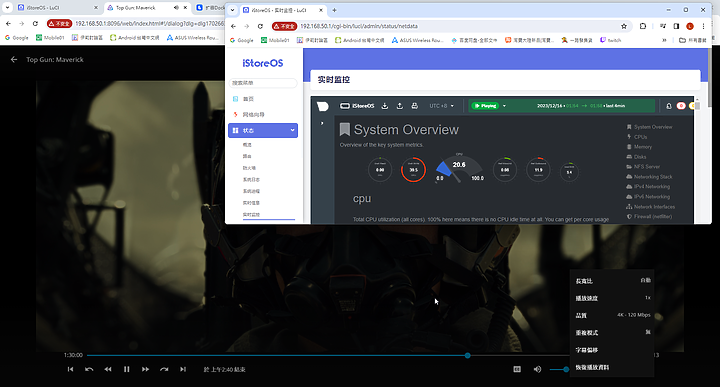Open 重複模式 repeat mode option
This screenshot has width=720, height=387.
[x=612, y=332]
